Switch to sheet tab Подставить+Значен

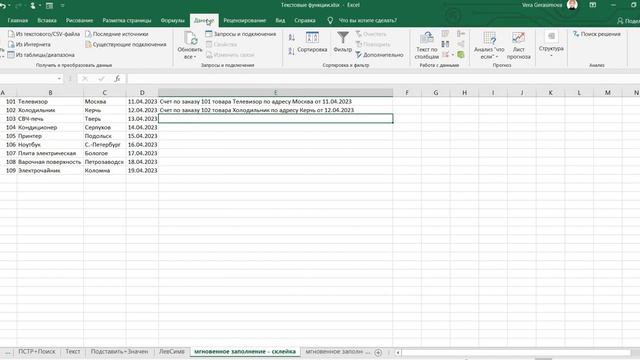(119, 351)
